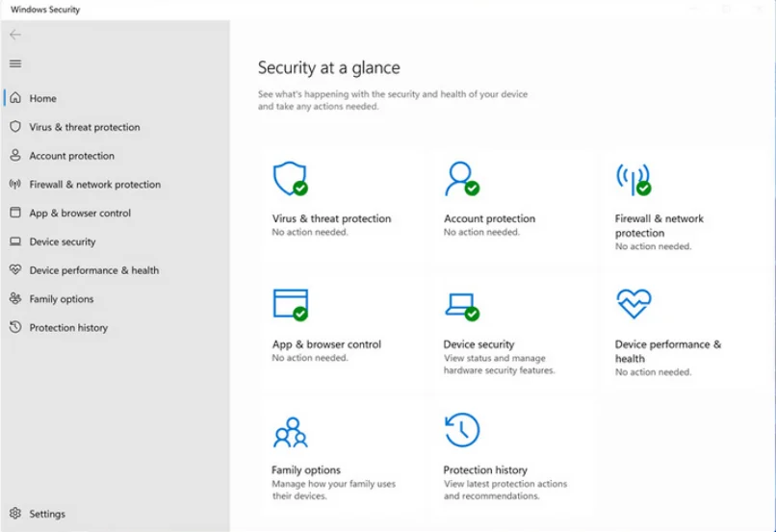Viewport: 776px width, 532px height.
Task: Click the window icon beside App & browser control in sidebar
Action: coord(15,213)
